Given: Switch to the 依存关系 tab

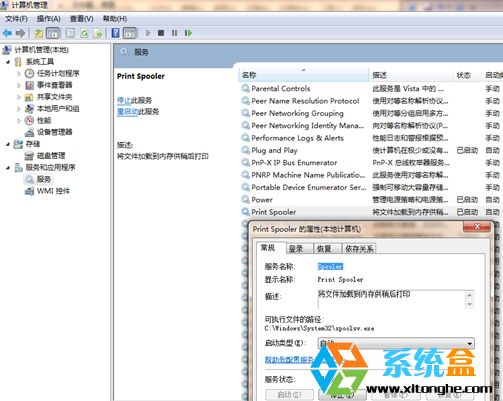Looking at the screenshot, I should click(359, 249).
